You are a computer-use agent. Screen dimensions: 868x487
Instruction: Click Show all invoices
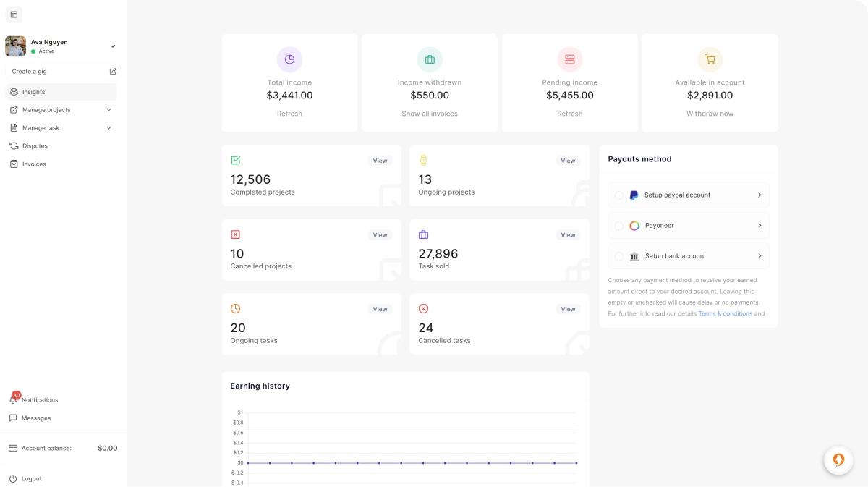click(430, 114)
